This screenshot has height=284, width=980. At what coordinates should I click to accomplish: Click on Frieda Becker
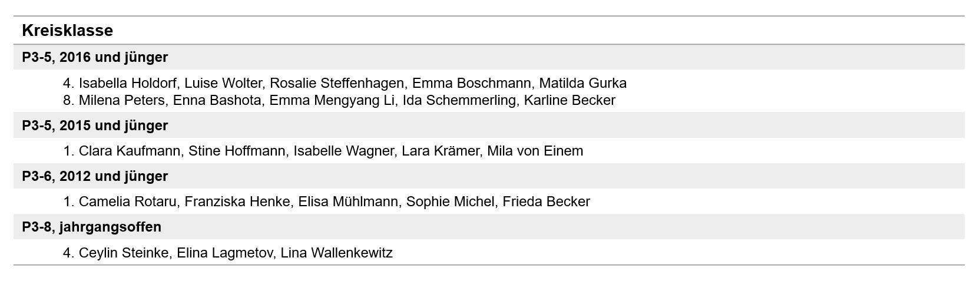click(x=546, y=202)
